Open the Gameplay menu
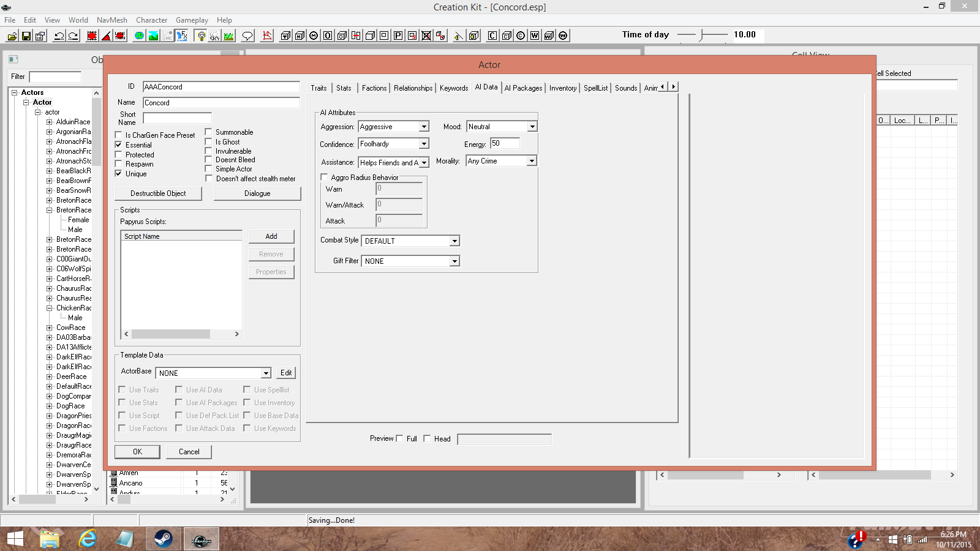980x551 pixels. pos(192,20)
